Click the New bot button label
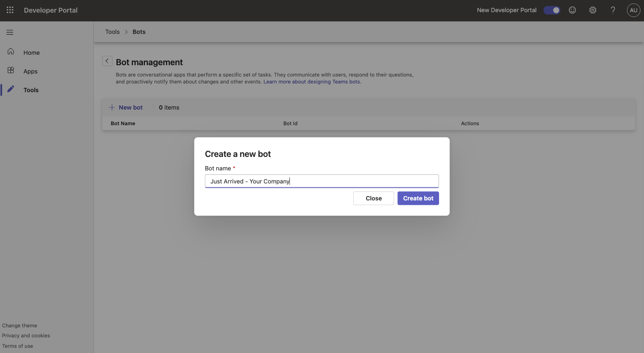Image resolution: width=644 pixels, height=353 pixels. (131, 107)
